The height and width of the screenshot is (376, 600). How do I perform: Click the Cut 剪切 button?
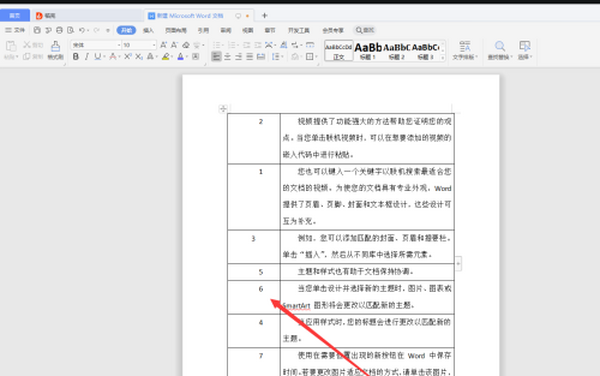pyautogui.click(x=33, y=45)
